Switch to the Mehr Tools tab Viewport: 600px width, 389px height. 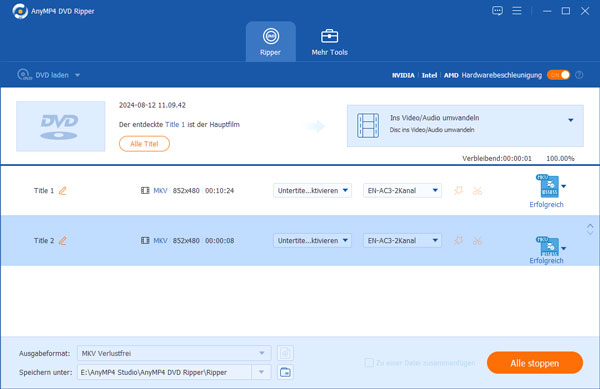329,42
